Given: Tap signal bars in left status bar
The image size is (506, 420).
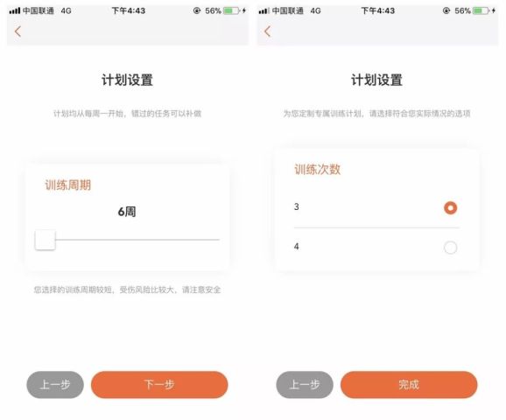Looking at the screenshot, I should (15, 11).
